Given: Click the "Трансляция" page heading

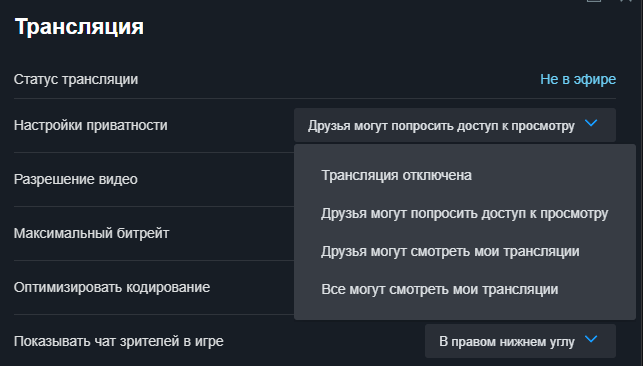Looking at the screenshot, I should pos(79,27).
